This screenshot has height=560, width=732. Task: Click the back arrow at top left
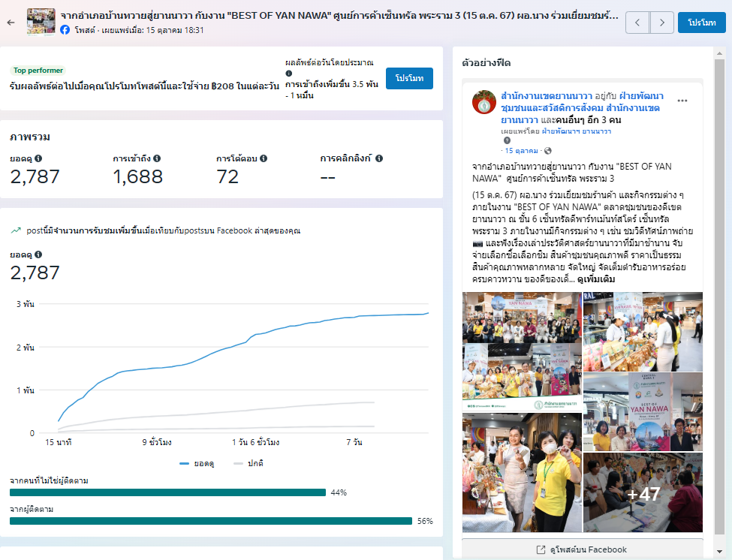click(11, 23)
